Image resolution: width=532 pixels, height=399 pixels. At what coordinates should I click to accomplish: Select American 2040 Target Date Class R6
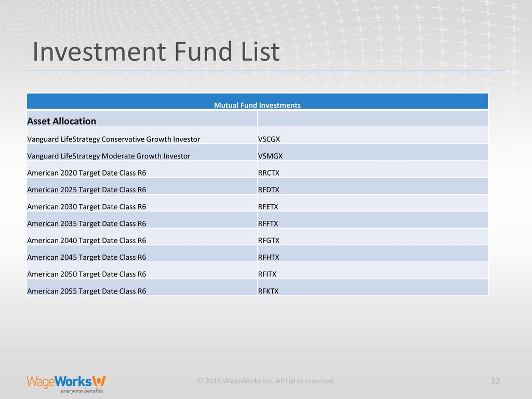(87, 241)
